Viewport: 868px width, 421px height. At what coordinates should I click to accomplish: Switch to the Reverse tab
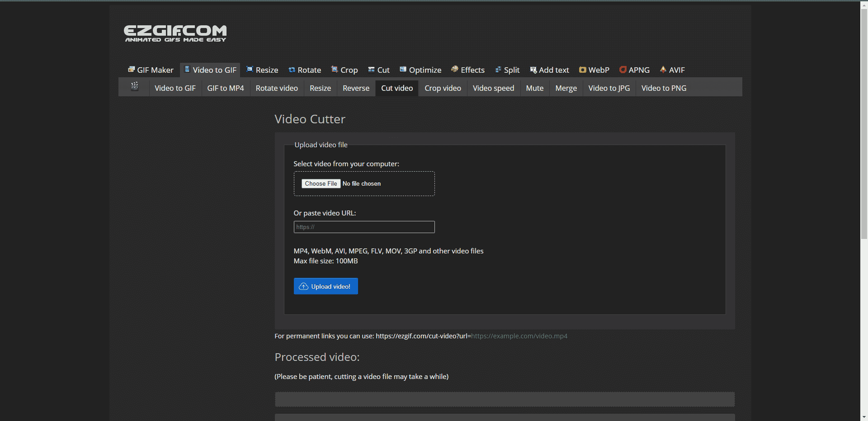point(356,88)
